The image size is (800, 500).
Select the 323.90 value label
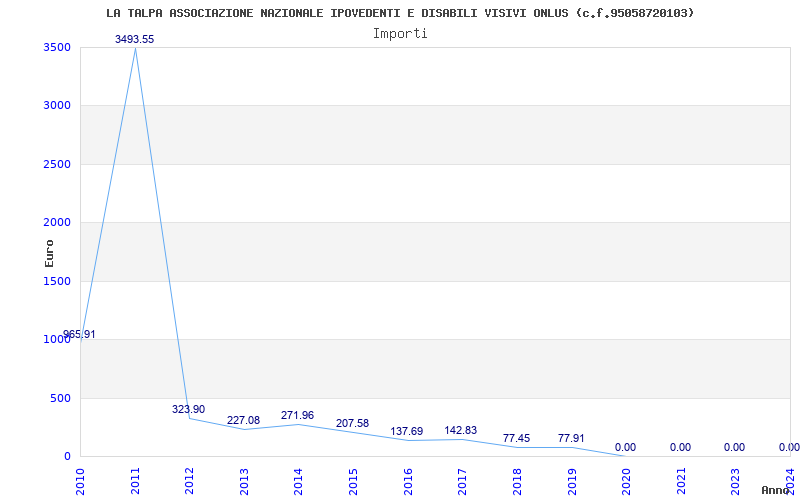188,409
